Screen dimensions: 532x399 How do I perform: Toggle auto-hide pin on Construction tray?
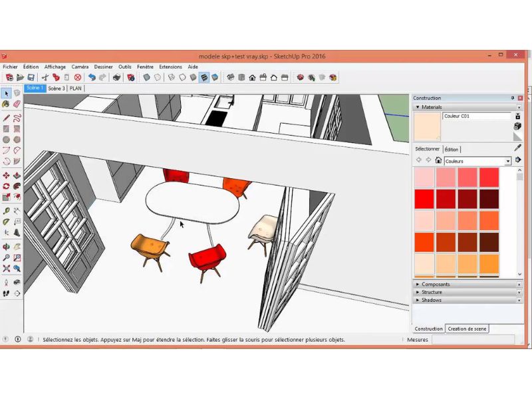point(512,98)
